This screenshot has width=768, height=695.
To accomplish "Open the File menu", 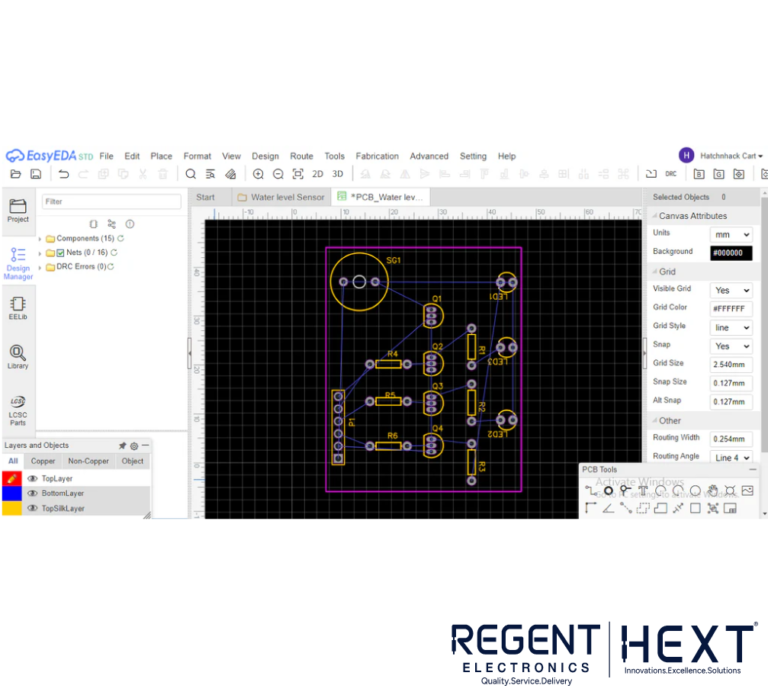I will pyautogui.click(x=106, y=156).
